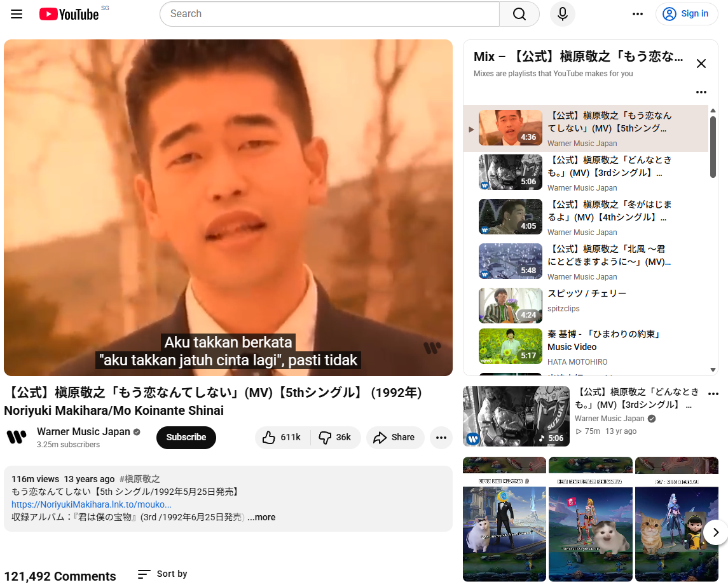Screen dimensions: 728x587
Task: Open Warner Music Japan channel avatar
Action: coord(17,436)
